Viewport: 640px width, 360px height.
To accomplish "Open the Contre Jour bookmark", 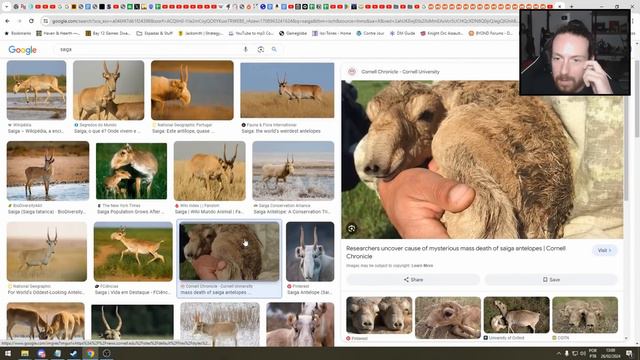I will [370, 33].
